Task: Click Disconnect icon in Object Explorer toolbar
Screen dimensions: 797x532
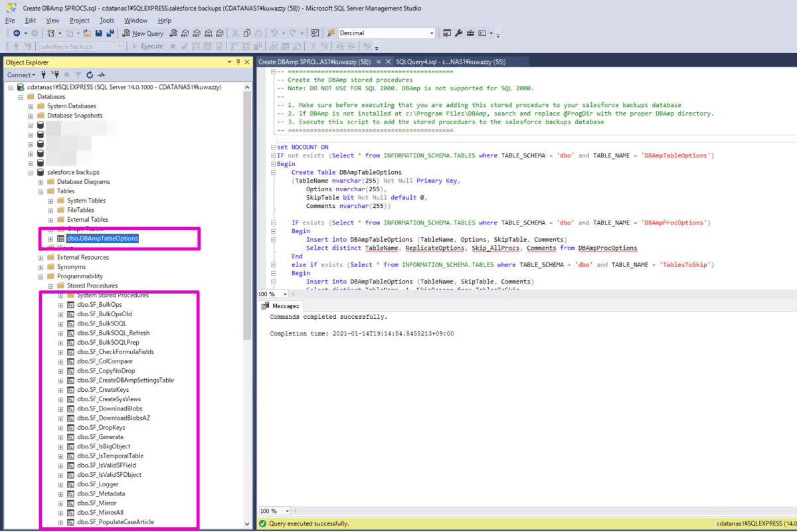Action: pyautogui.click(x=56, y=75)
